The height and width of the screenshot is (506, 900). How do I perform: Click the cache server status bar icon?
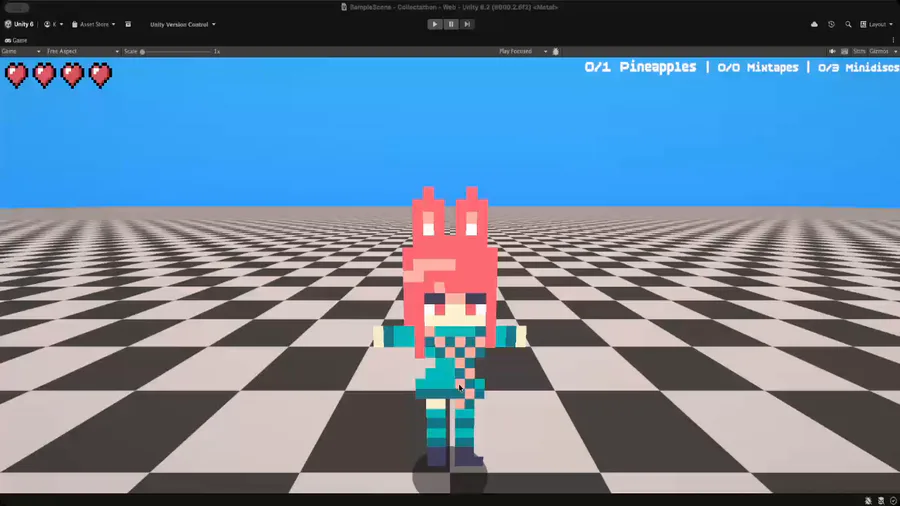click(880, 501)
